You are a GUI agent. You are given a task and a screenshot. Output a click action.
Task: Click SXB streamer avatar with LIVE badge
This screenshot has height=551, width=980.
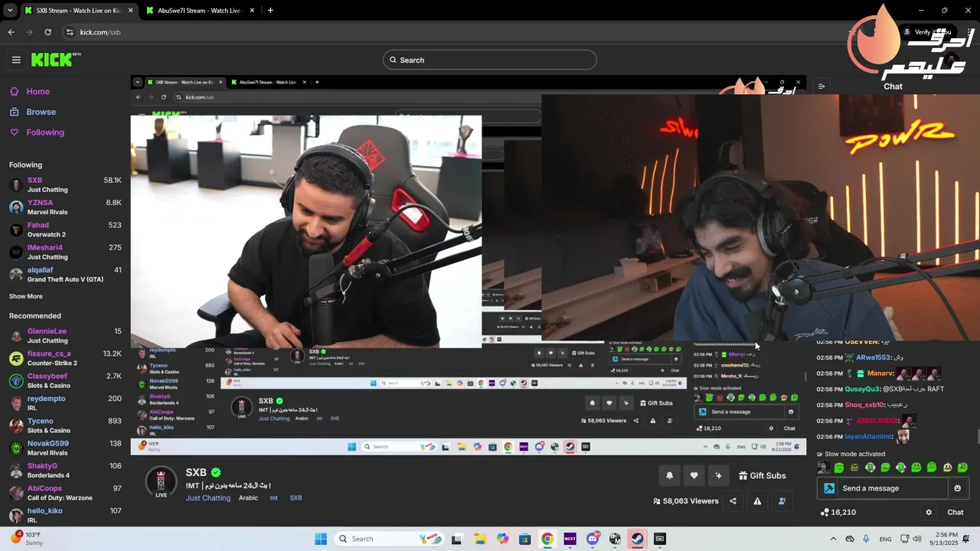pos(161,483)
